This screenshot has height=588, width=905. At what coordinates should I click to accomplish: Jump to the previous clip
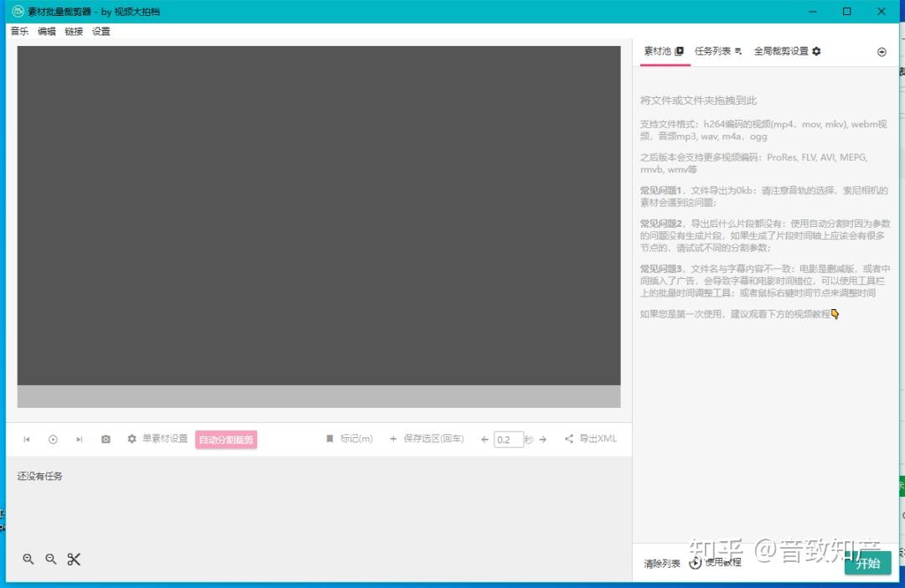coord(27,439)
